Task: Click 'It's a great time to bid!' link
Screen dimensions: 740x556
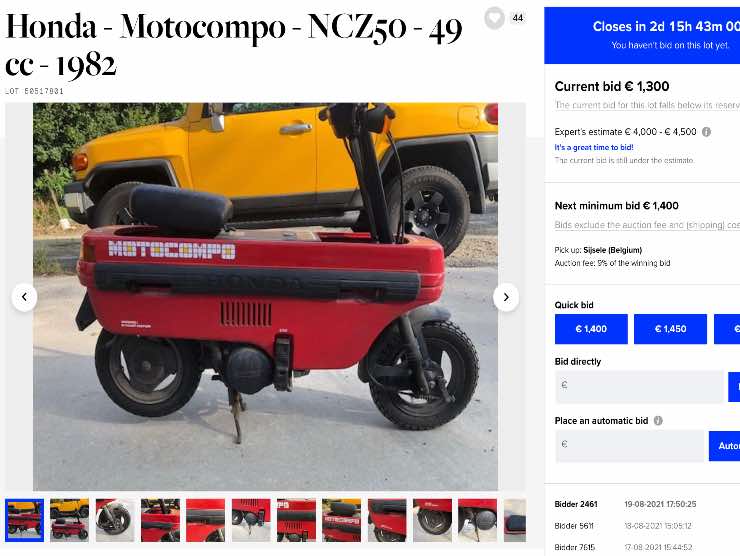Action: tap(594, 147)
